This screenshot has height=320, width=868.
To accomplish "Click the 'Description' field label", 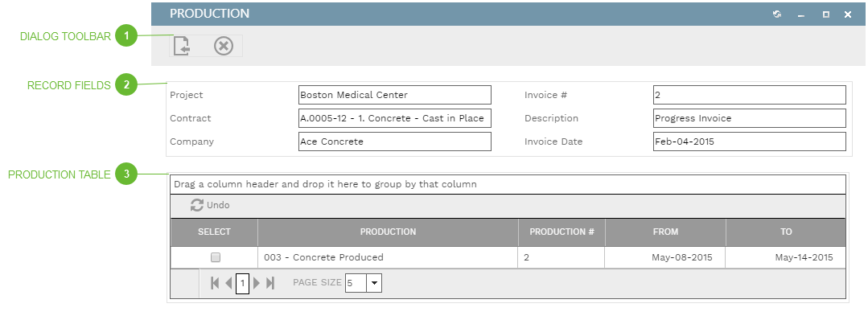I will click(551, 118).
